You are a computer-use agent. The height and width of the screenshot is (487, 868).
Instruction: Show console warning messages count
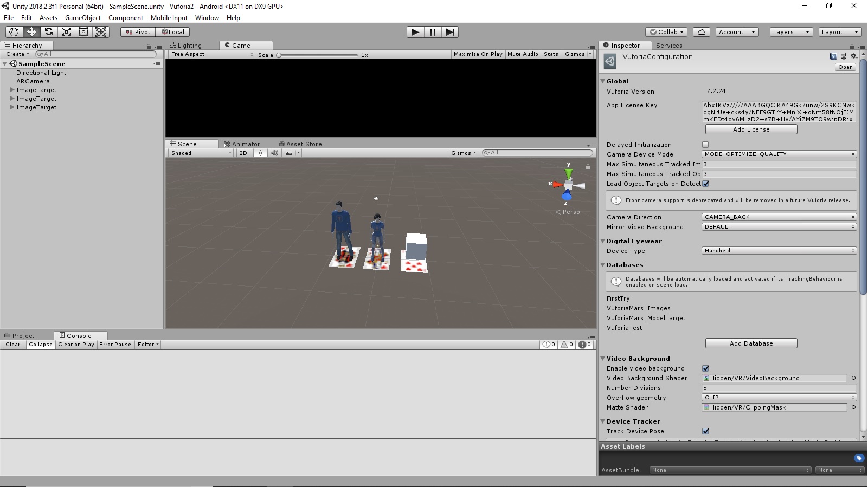(567, 345)
